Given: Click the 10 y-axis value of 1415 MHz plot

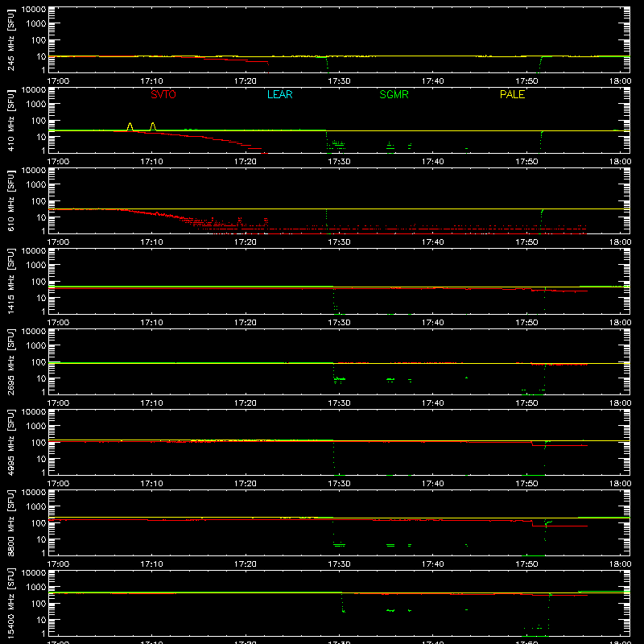Looking at the screenshot, I should 41,298.
